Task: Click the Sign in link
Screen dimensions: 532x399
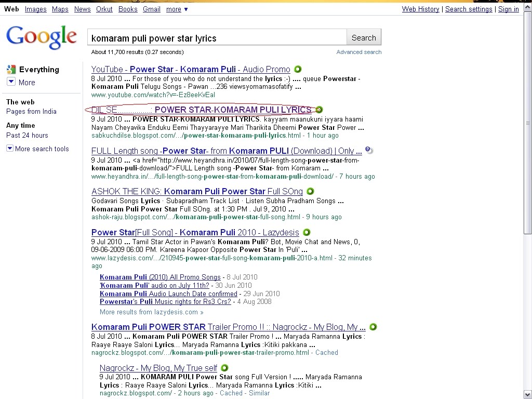Action: pyautogui.click(x=508, y=9)
